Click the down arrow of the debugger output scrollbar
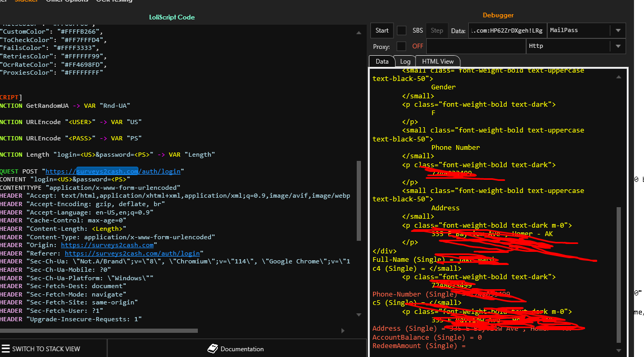644x357 pixels. point(618,350)
